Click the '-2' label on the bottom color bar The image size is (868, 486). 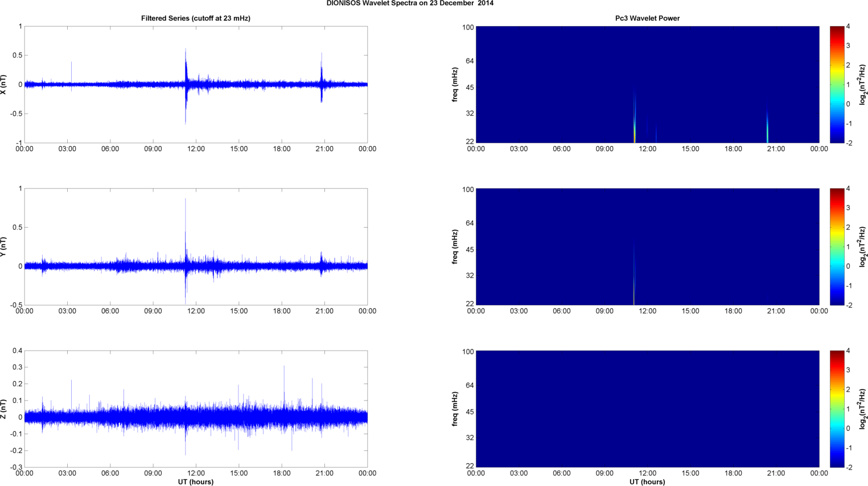pos(849,467)
